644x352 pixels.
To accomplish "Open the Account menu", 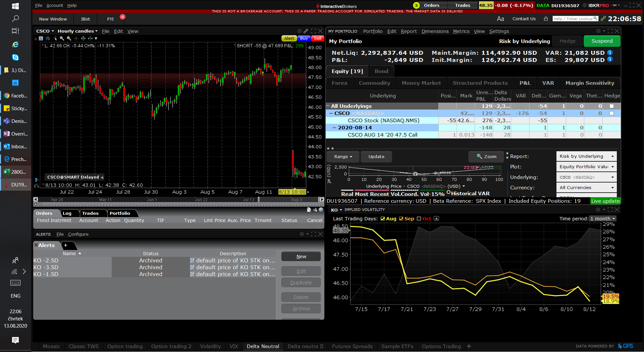I will (x=55, y=5).
